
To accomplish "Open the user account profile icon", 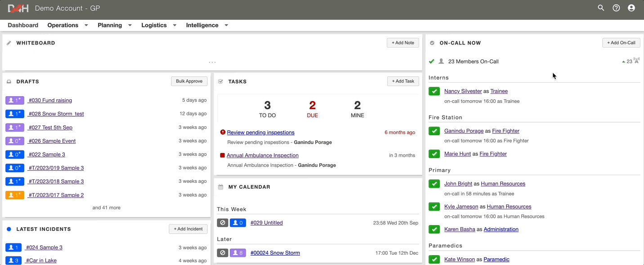I will [x=631, y=8].
